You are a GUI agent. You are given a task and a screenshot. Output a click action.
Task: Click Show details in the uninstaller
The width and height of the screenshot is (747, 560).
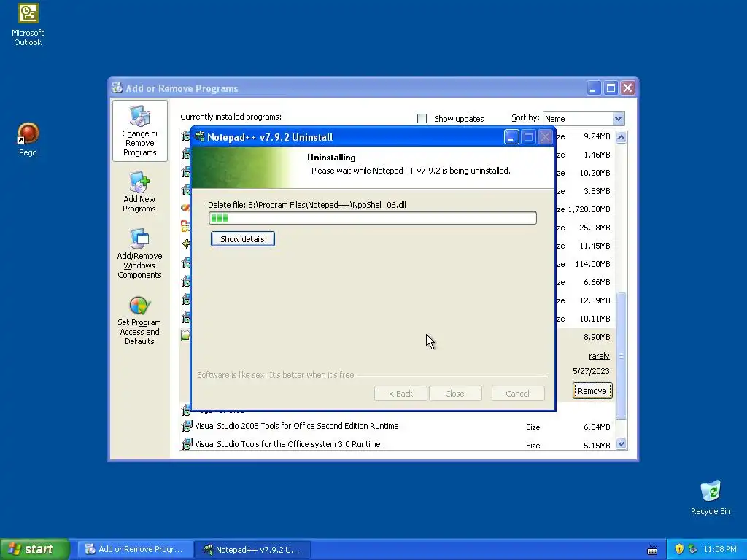[242, 239]
